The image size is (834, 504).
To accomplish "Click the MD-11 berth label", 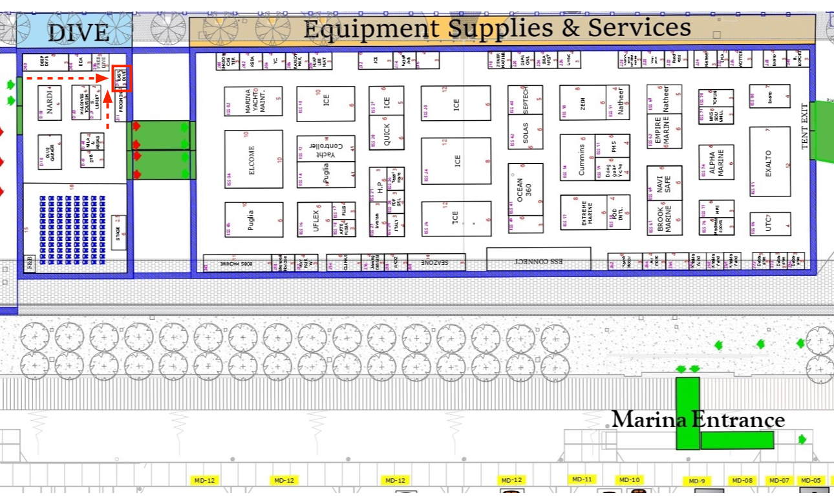I will 582,479.
